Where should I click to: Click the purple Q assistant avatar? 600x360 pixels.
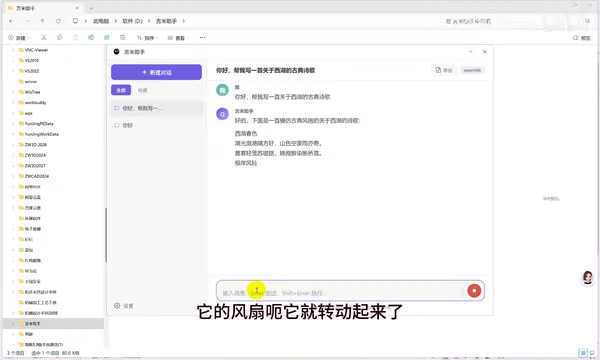pos(222,114)
